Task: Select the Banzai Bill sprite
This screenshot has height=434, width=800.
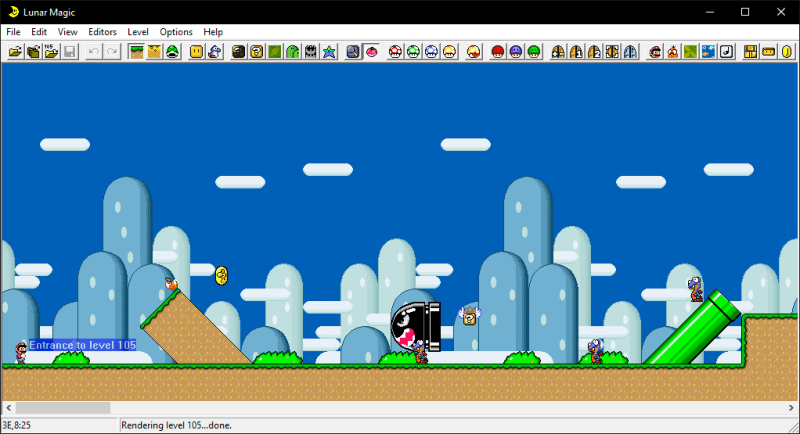Action: [415, 326]
